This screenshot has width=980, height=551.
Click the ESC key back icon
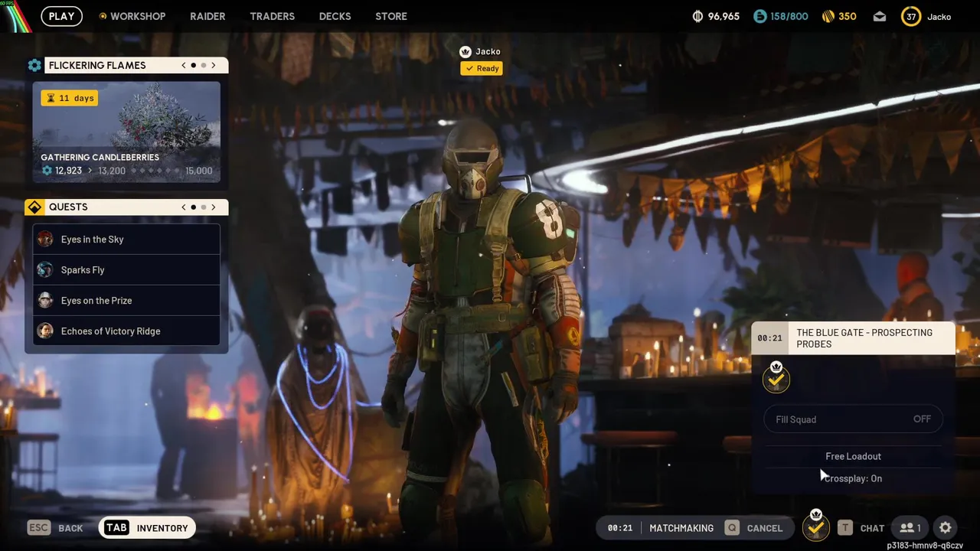[x=38, y=527]
